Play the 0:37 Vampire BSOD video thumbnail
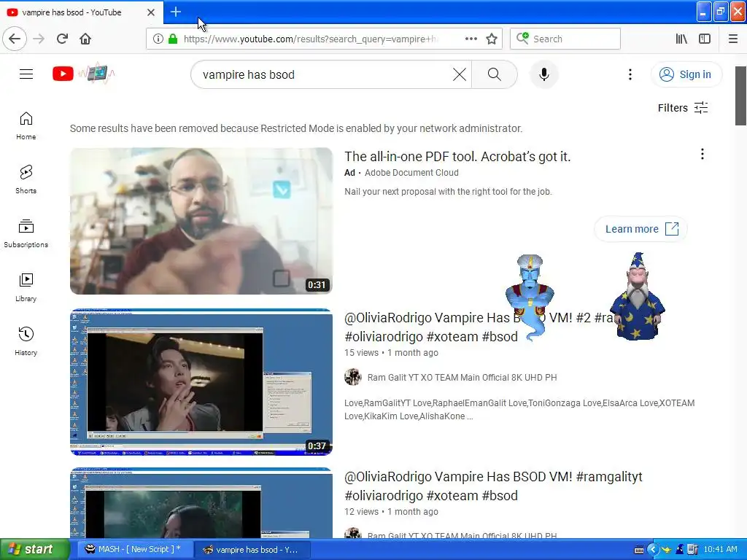The image size is (747, 560). 201,382
